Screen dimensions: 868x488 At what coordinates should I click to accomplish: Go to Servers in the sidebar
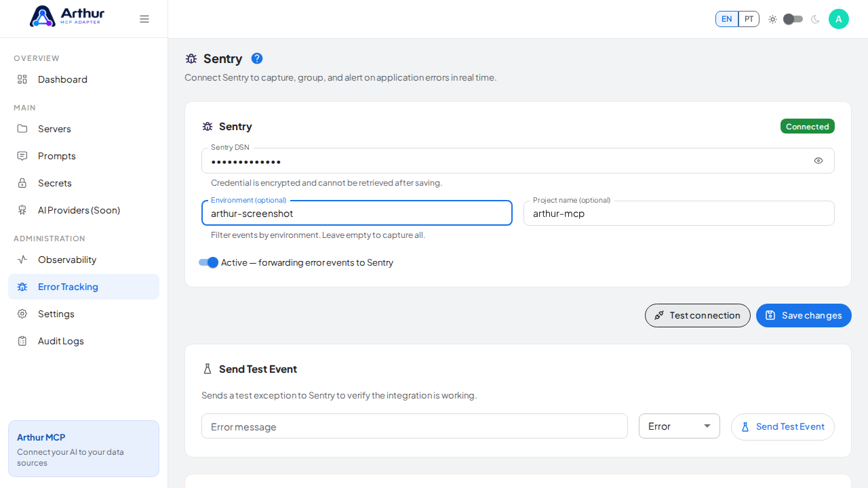[83, 129]
